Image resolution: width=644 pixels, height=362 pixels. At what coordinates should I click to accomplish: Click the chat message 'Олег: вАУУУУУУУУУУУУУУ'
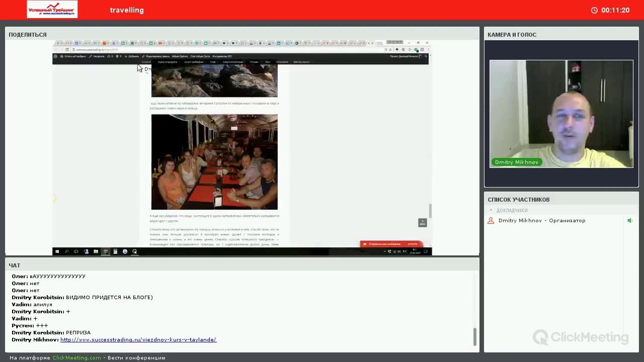[x=48, y=277]
